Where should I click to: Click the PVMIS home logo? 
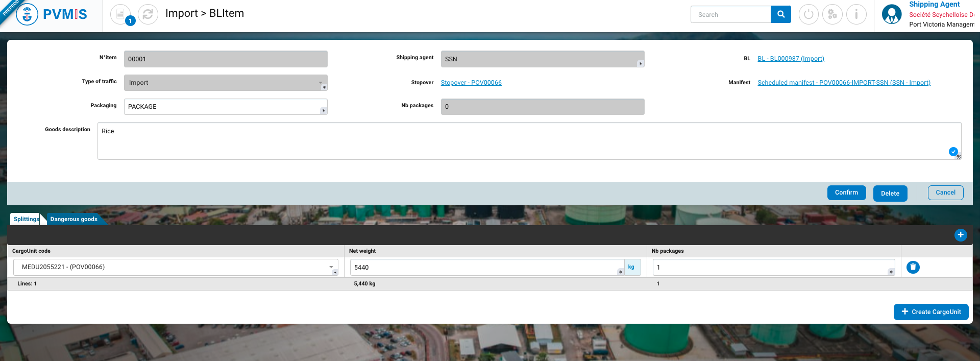(x=52, y=14)
